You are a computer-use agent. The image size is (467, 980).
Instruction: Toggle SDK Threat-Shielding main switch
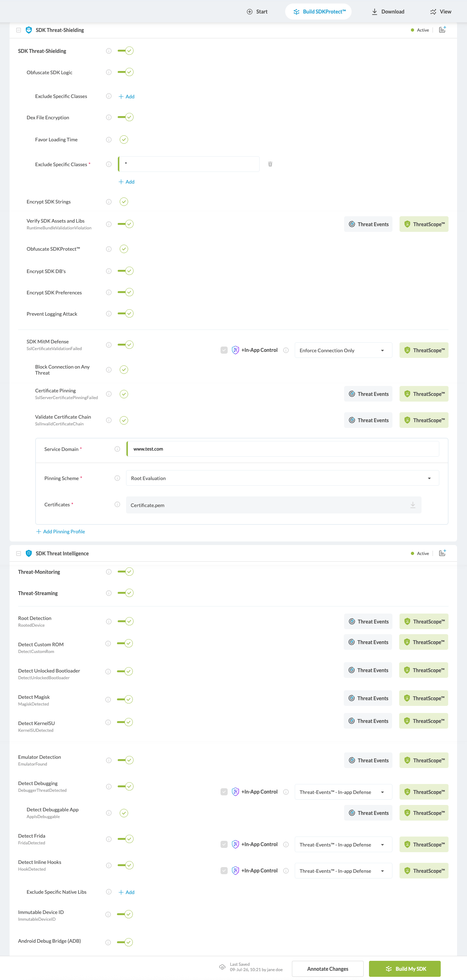coord(126,50)
